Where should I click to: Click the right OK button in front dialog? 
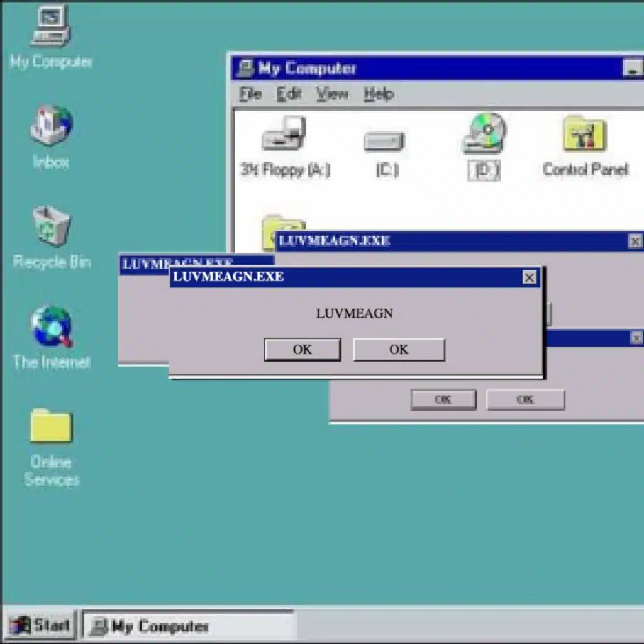coord(399,350)
